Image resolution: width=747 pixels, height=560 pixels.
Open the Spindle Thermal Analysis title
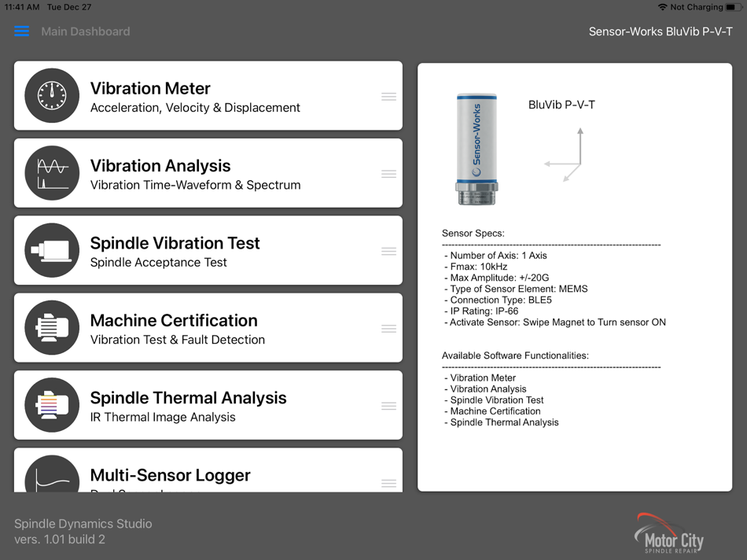click(188, 397)
